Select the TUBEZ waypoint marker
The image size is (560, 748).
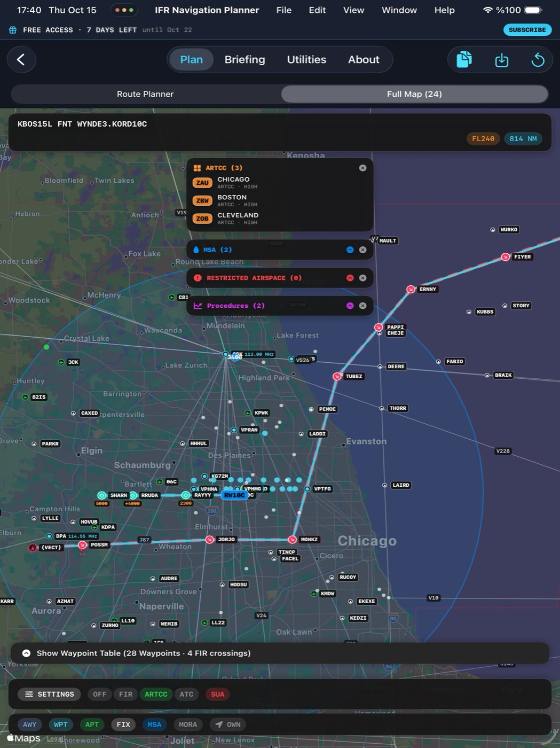click(337, 376)
